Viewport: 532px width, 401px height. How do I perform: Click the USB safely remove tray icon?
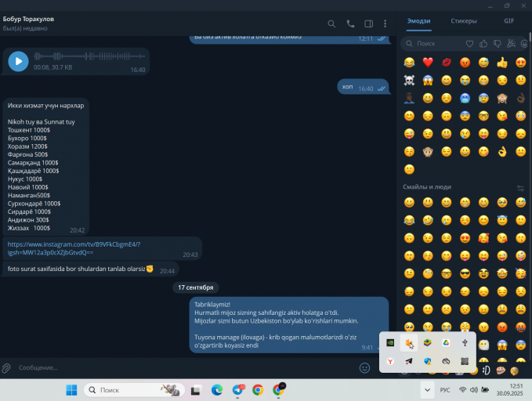pos(465,343)
